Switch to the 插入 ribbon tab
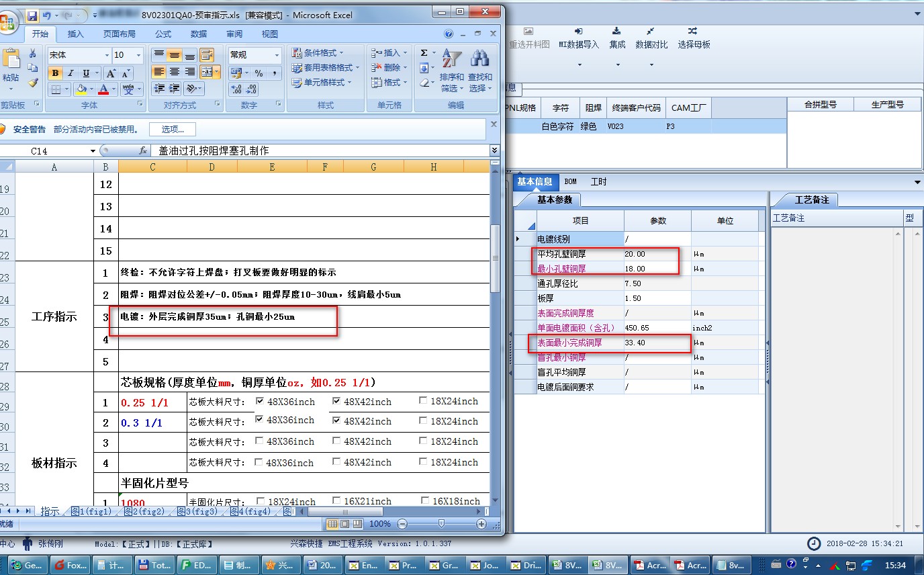The image size is (924, 575). click(x=76, y=34)
